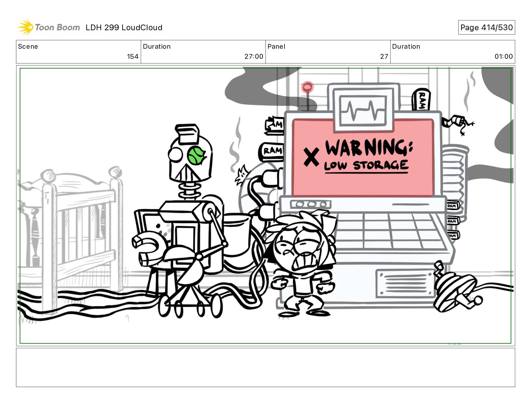Select the scene number '154'
Viewport: 532px width, 411px height.
tap(133, 56)
